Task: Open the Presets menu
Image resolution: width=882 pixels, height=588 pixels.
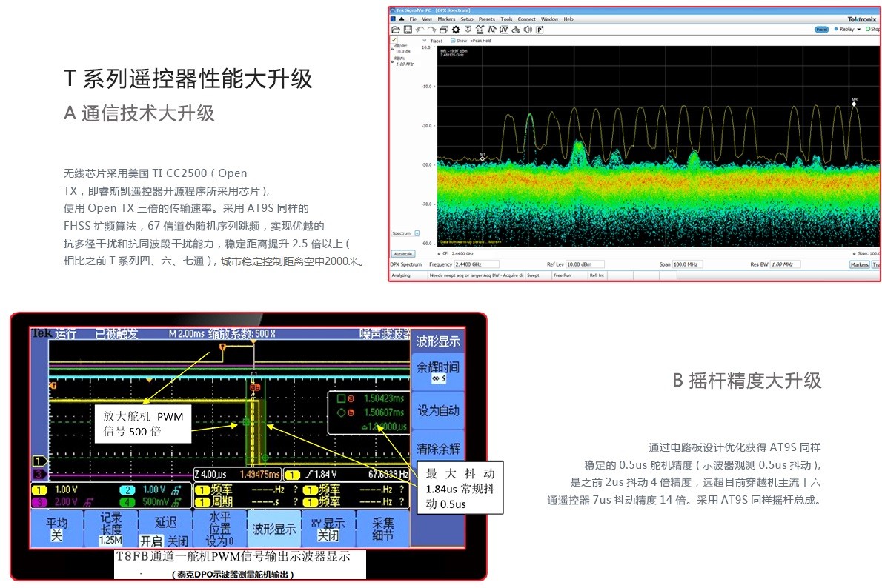Action: [x=486, y=19]
